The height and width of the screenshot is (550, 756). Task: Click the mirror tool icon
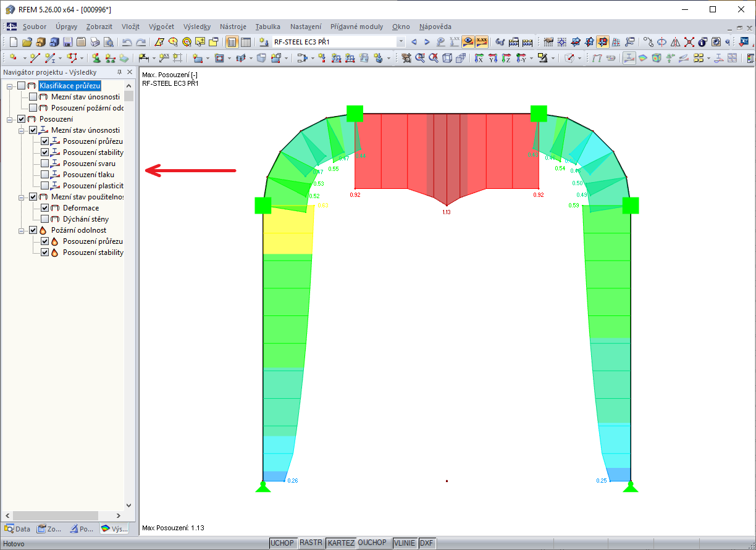pos(675,42)
